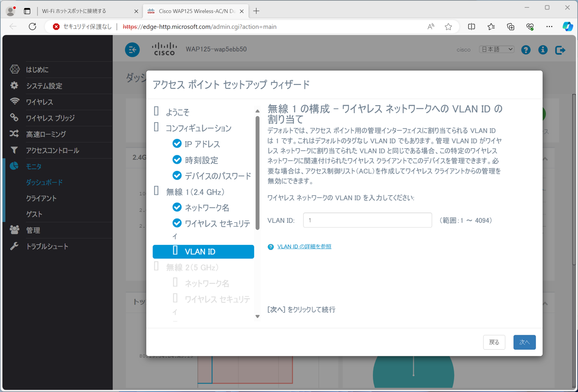Click the VLAN ID input field
This screenshot has width=578, height=392.
tap(368, 220)
